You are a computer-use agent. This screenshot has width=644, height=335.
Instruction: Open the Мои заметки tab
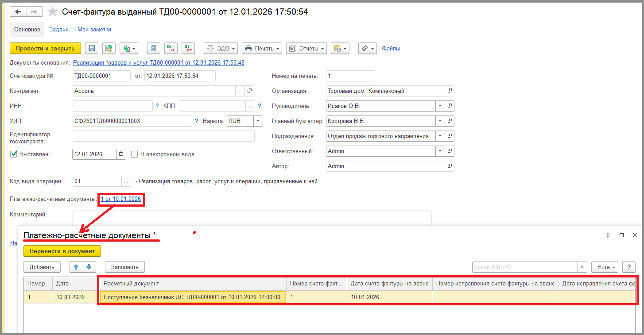94,30
